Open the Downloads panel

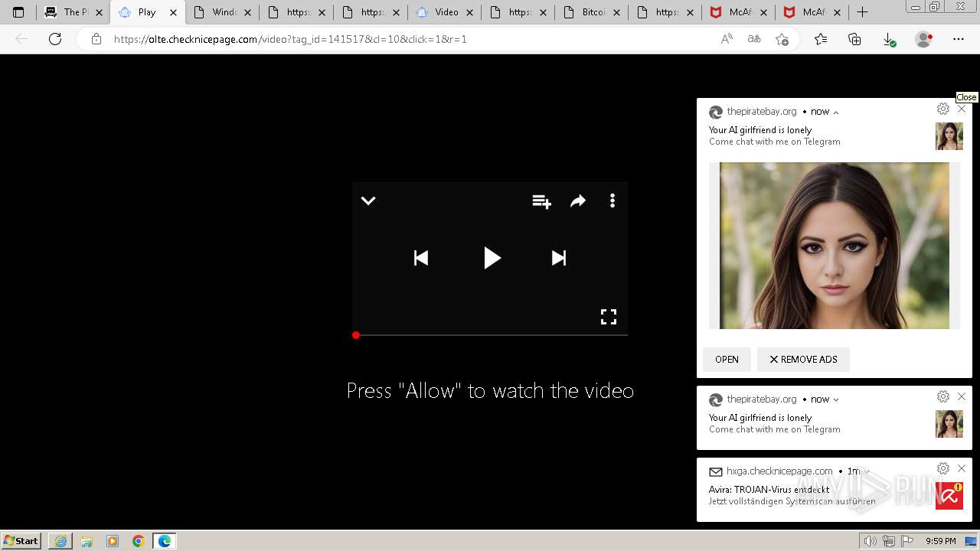pyautogui.click(x=889, y=39)
